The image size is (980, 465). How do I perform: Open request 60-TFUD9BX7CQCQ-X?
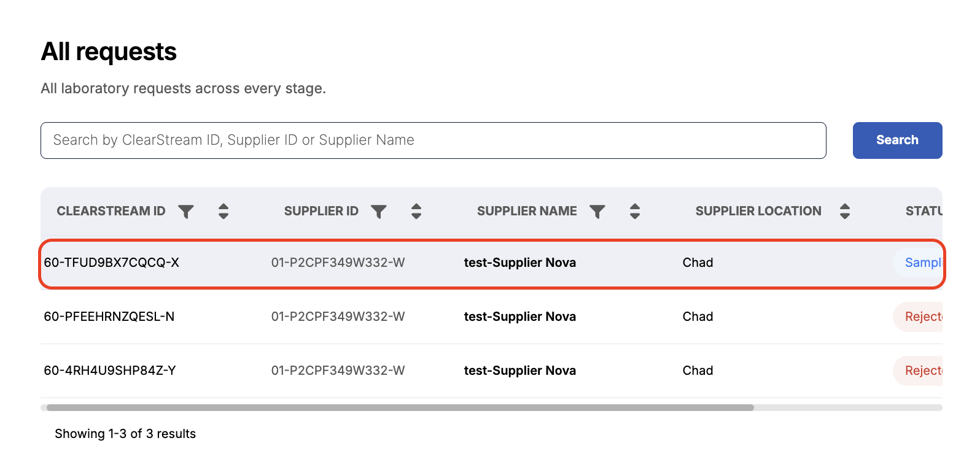click(x=112, y=263)
